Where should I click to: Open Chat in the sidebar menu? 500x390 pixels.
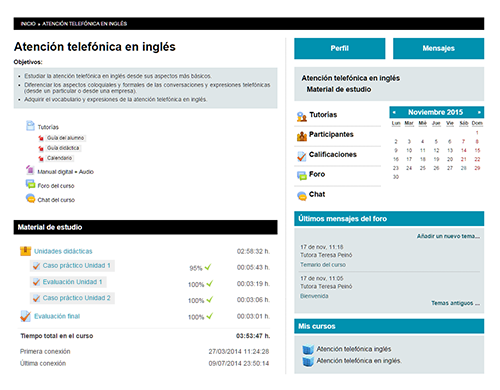317,194
